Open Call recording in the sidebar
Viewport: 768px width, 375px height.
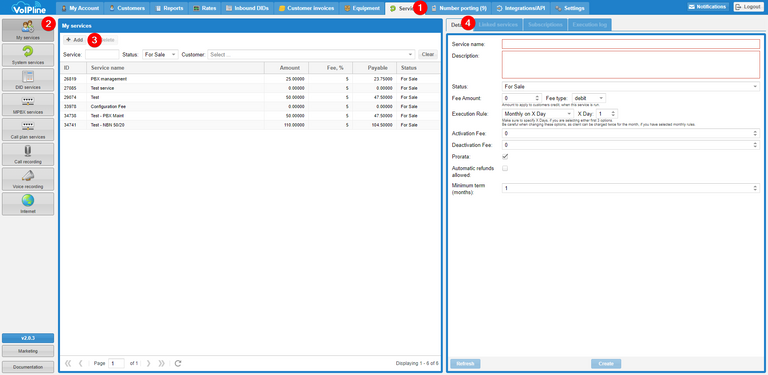click(x=28, y=154)
